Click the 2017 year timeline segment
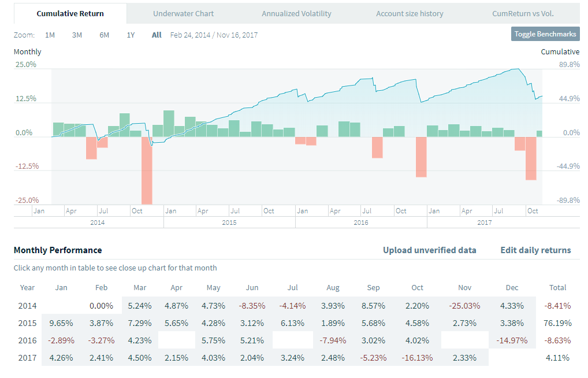This screenshot has width=588, height=378. point(485,223)
